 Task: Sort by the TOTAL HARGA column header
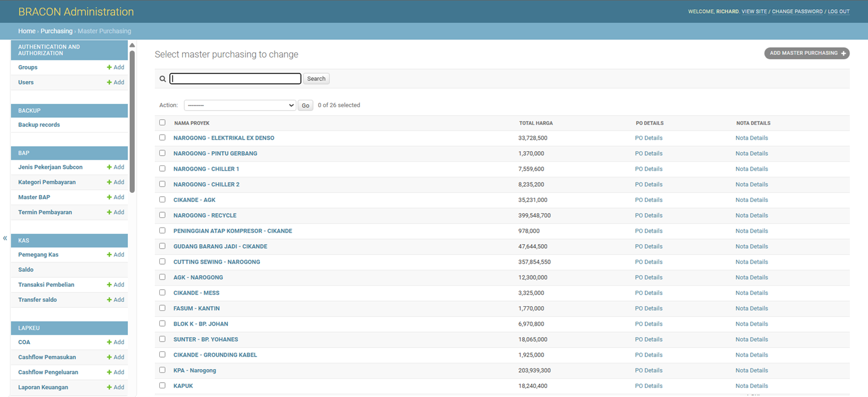(536, 123)
